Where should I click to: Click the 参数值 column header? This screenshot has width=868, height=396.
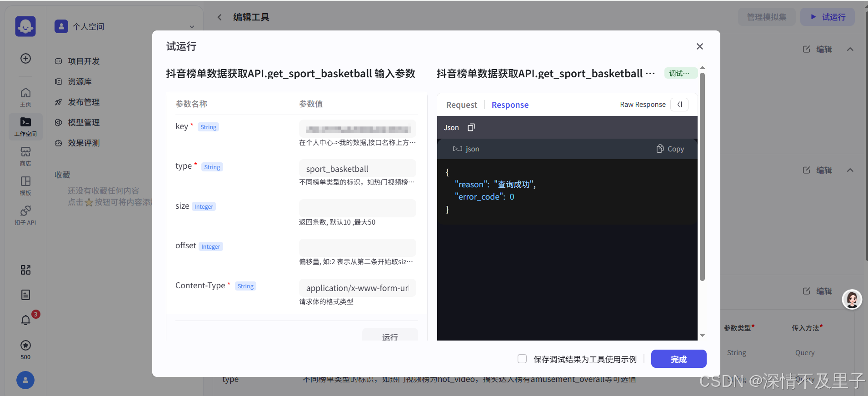pyautogui.click(x=311, y=104)
